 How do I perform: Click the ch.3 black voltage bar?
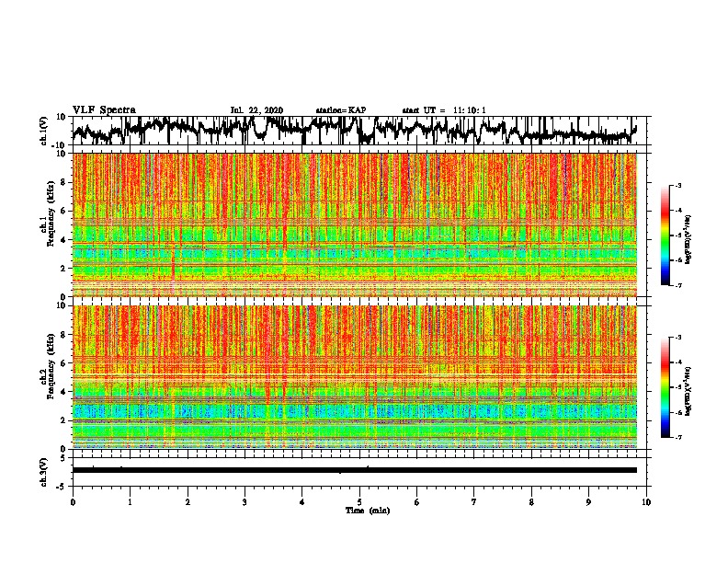pyautogui.click(x=355, y=470)
